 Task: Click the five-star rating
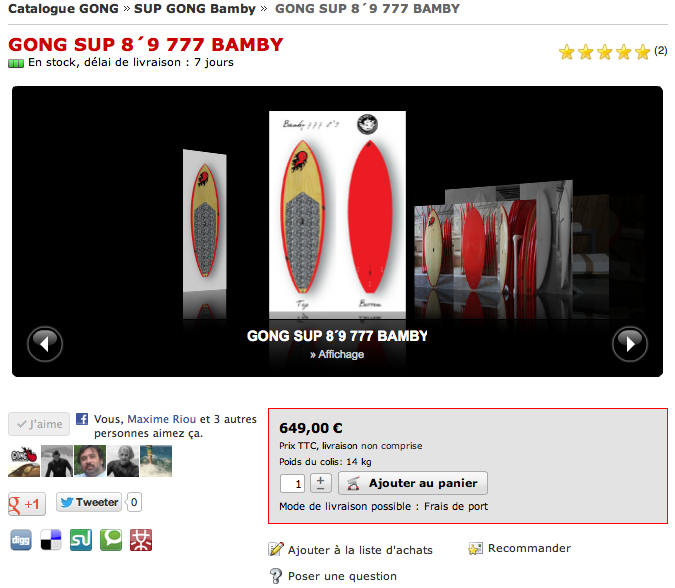[x=604, y=52]
